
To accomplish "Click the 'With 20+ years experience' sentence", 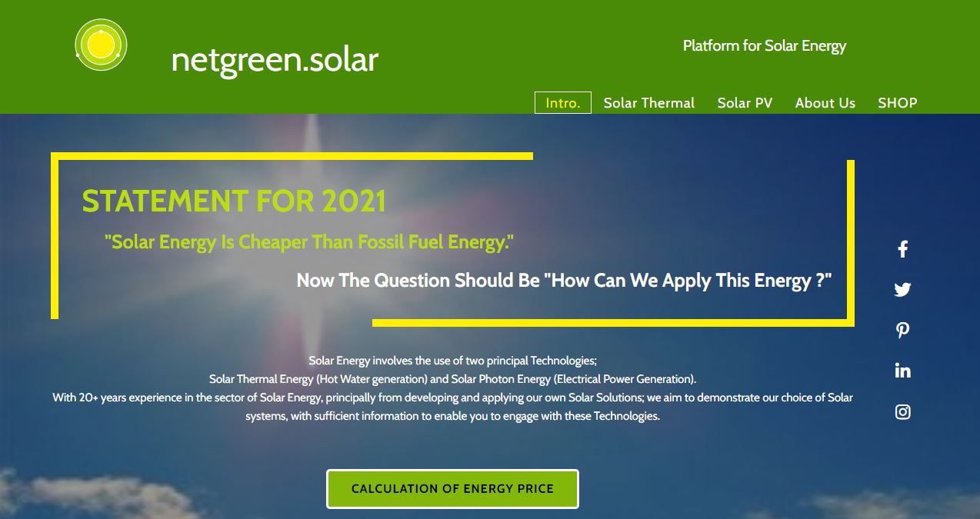I will click(x=453, y=398).
